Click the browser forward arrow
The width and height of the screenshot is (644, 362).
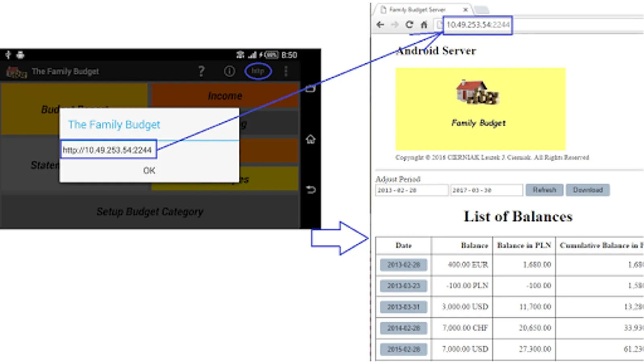click(394, 25)
